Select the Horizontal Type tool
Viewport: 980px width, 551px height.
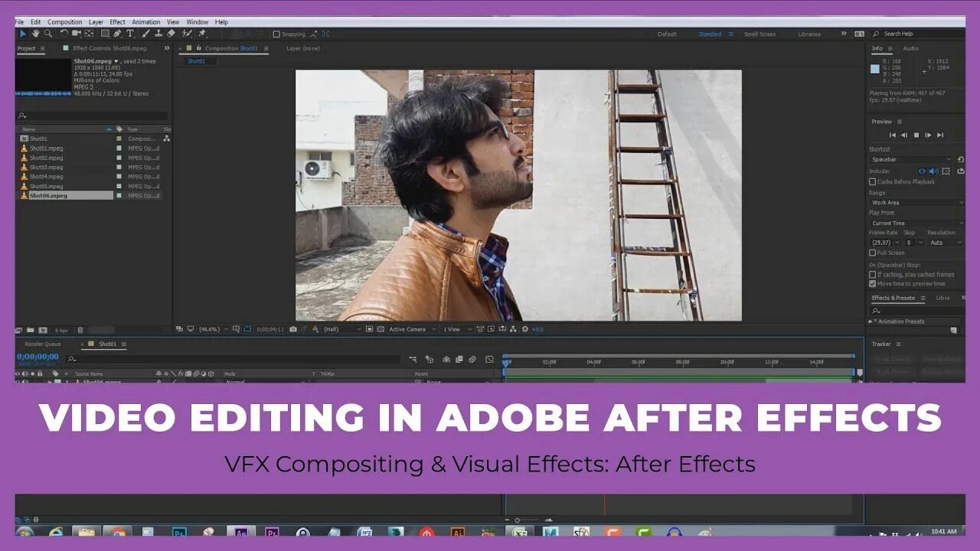pos(130,34)
